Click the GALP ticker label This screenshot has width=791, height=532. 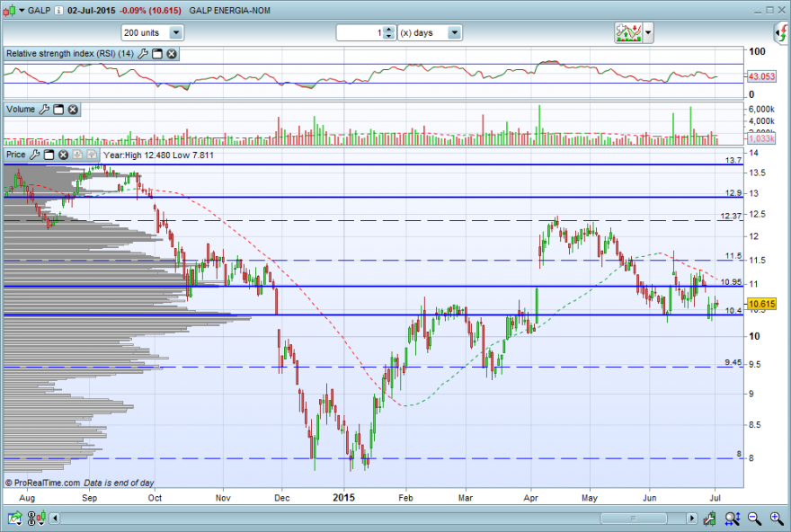40,10
